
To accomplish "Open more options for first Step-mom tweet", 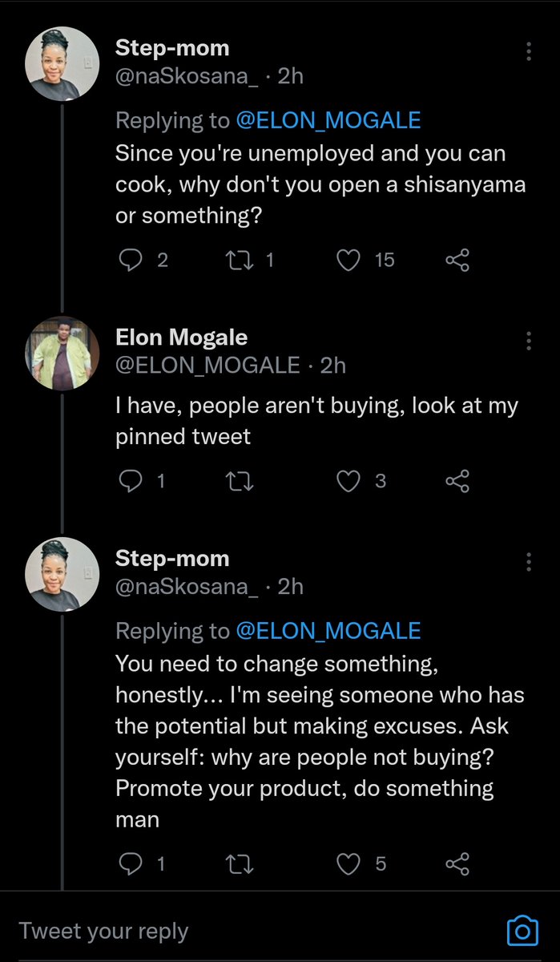I will [x=529, y=52].
